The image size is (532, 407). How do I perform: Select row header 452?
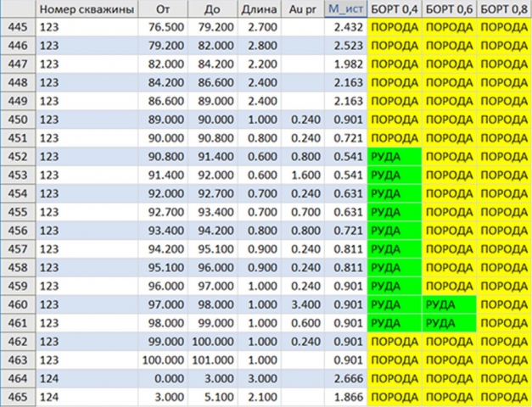(x=17, y=158)
